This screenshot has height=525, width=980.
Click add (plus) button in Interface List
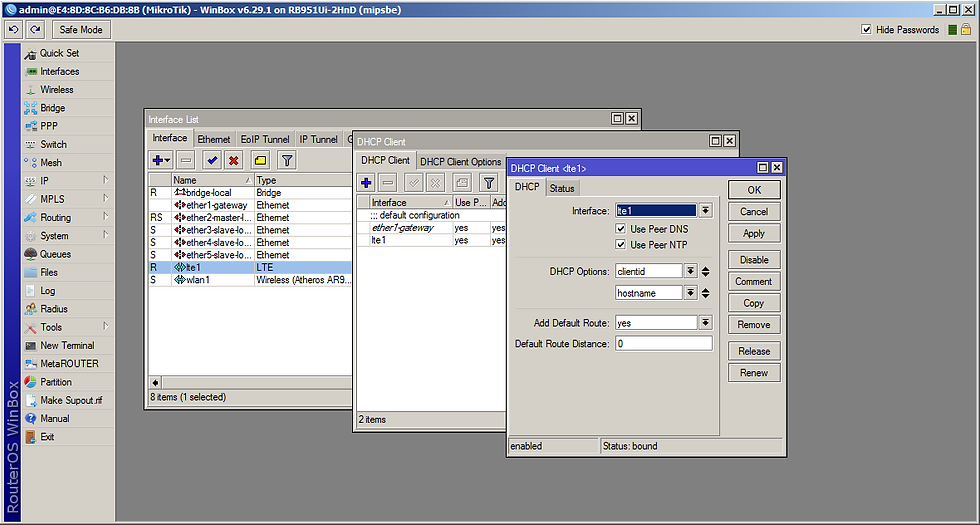coord(161,161)
